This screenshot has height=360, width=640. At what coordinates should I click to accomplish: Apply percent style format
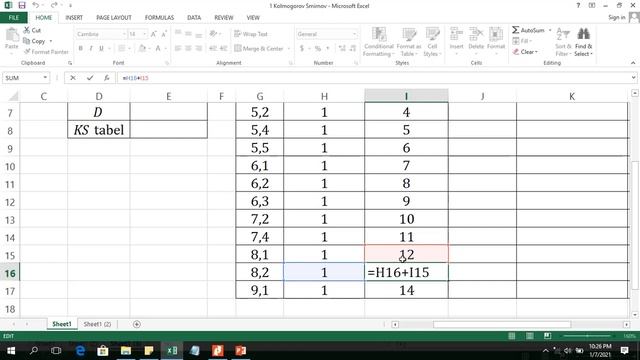(x=318, y=49)
